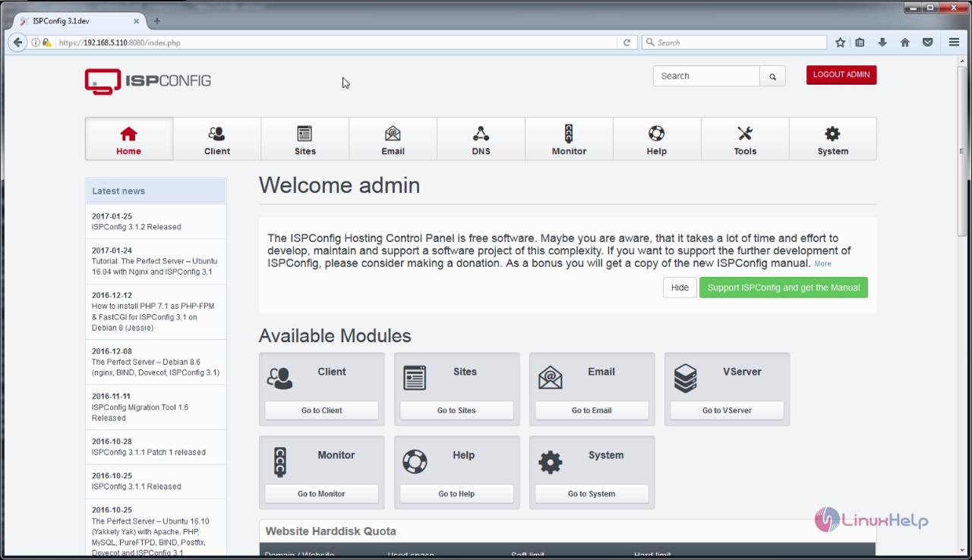
Task: Reload the current page
Action: (626, 42)
